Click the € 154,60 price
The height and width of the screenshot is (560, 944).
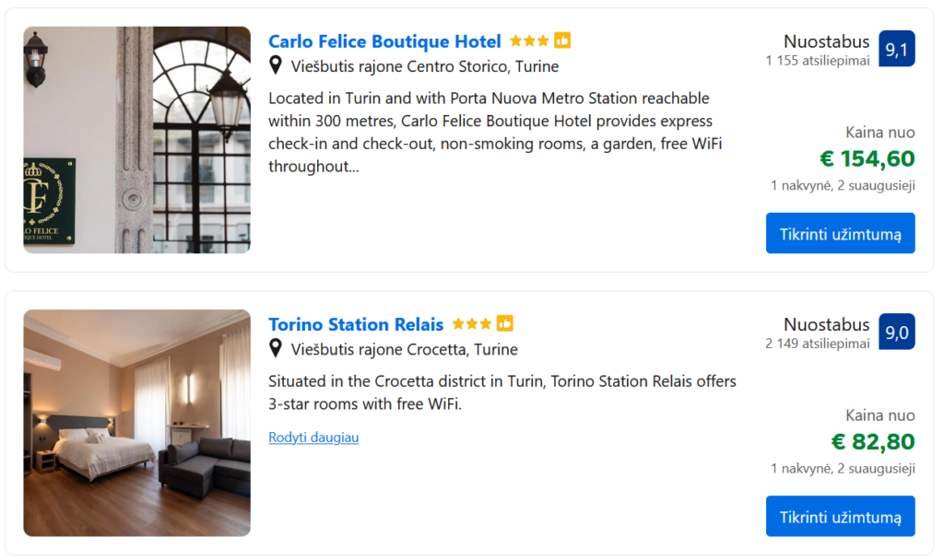coord(867,158)
